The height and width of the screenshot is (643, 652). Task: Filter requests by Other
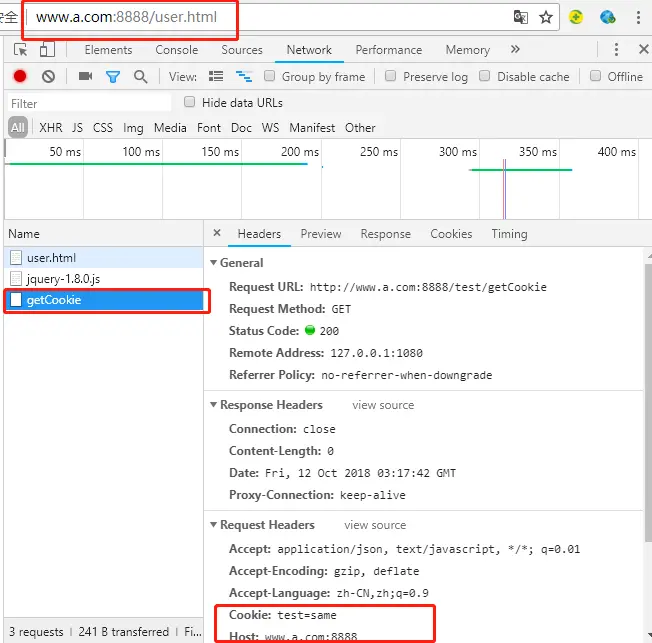click(360, 128)
